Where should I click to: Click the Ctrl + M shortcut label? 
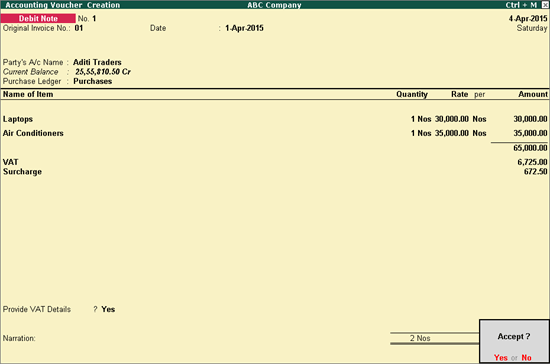coord(521,5)
